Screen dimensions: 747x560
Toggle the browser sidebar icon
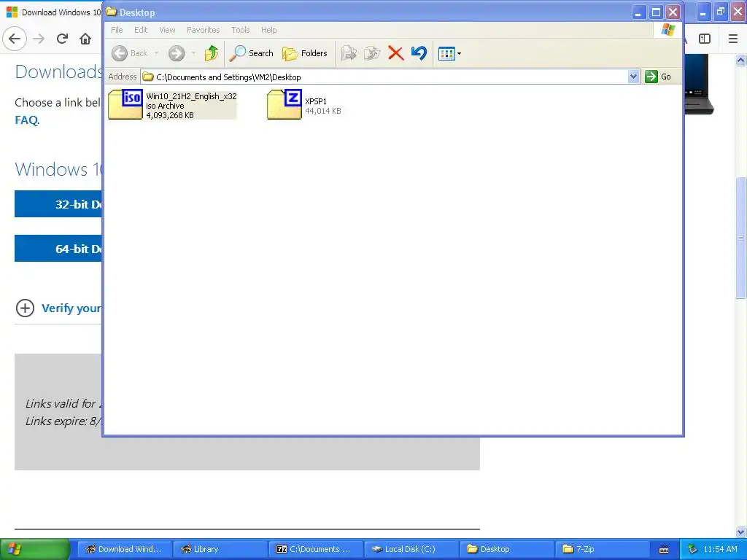(705, 39)
